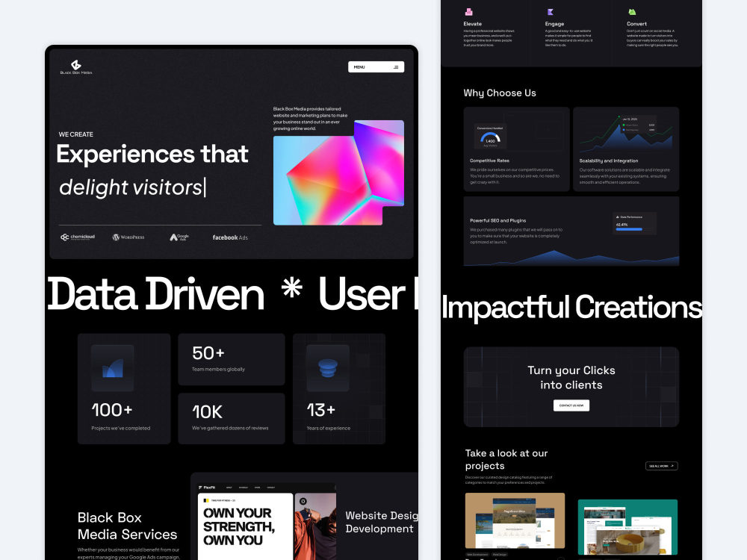The width and height of the screenshot is (747, 560).
Task: Click the 'Take a look at our projects' heading
Action: click(x=506, y=459)
